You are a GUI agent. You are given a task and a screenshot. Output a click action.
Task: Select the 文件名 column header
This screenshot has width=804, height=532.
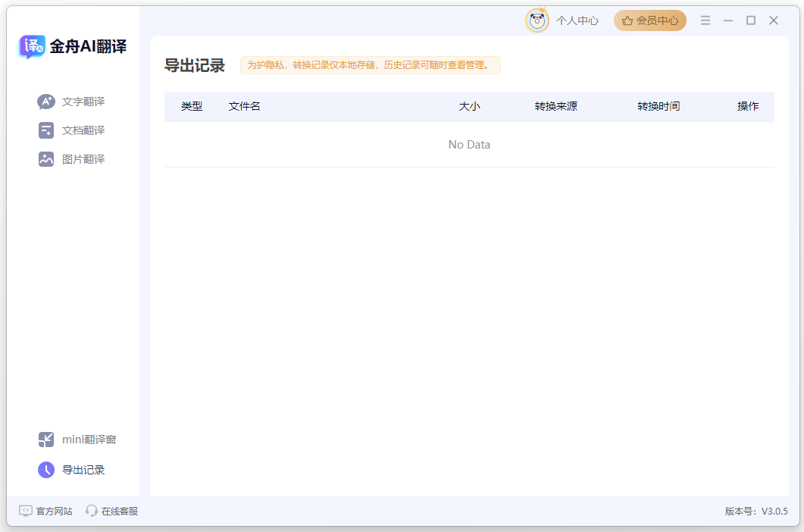244,106
